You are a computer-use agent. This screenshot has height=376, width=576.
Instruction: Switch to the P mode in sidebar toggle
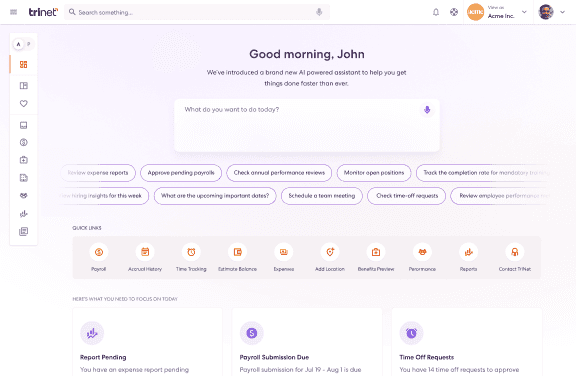pos(29,44)
